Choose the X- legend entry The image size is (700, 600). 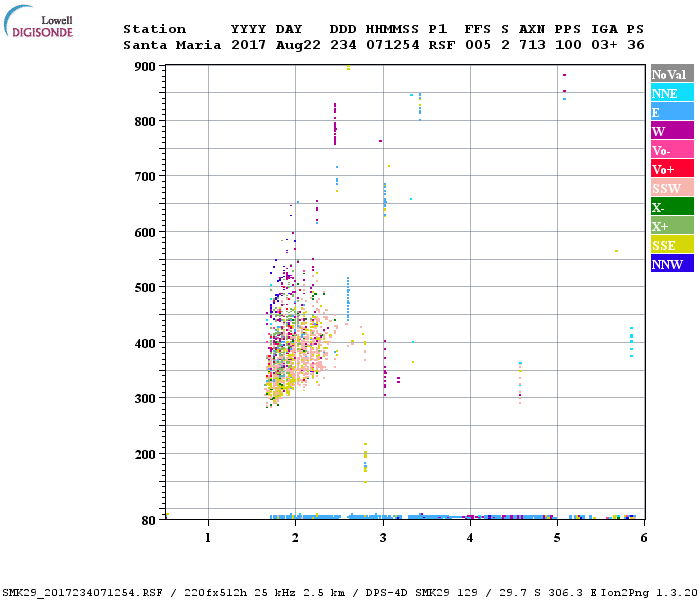click(x=672, y=207)
